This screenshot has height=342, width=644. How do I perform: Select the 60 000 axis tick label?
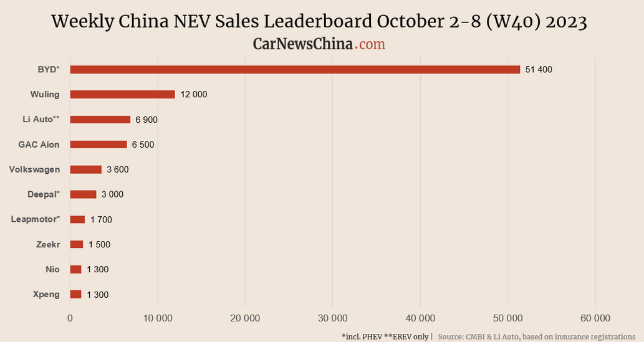pyautogui.click(x=595, y=318)
